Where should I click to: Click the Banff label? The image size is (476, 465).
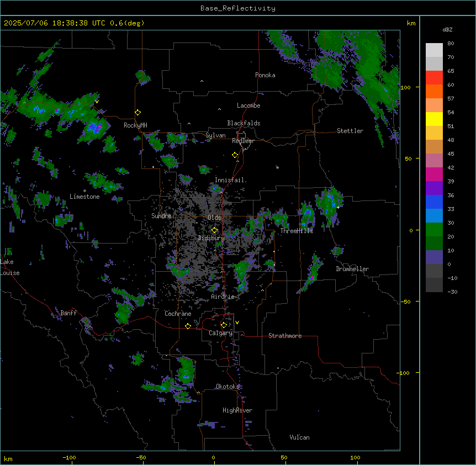pyautogui.click(x=68, y=313)
